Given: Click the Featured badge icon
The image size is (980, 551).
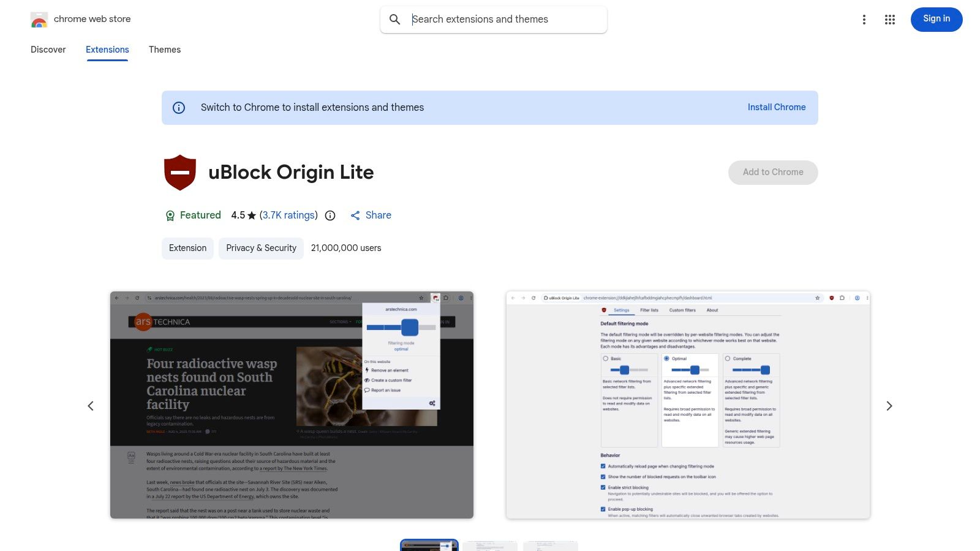Looking at the screenshot, I should (x=170, y=216).
